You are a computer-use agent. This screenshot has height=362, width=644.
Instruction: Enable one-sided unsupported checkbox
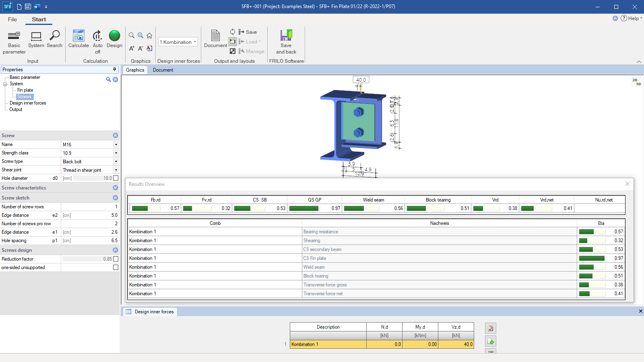(116, 267)
